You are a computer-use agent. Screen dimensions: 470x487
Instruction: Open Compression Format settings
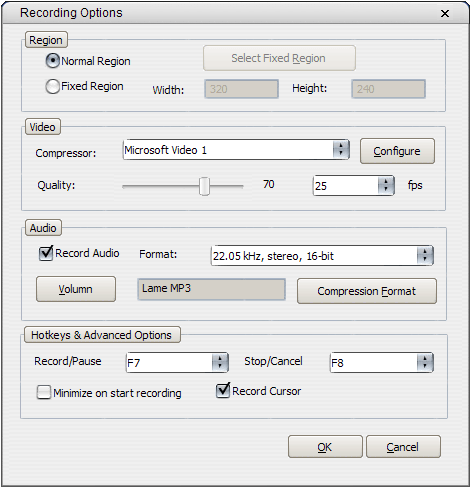tap(367, 291)
